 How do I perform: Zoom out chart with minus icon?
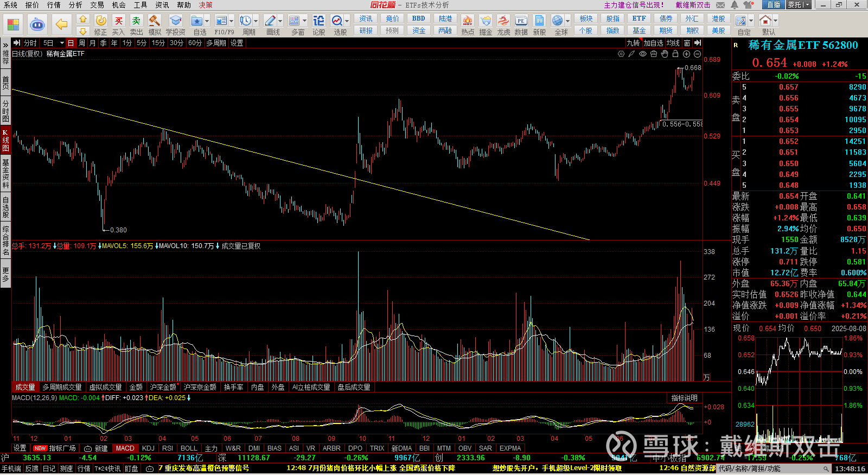697,54
